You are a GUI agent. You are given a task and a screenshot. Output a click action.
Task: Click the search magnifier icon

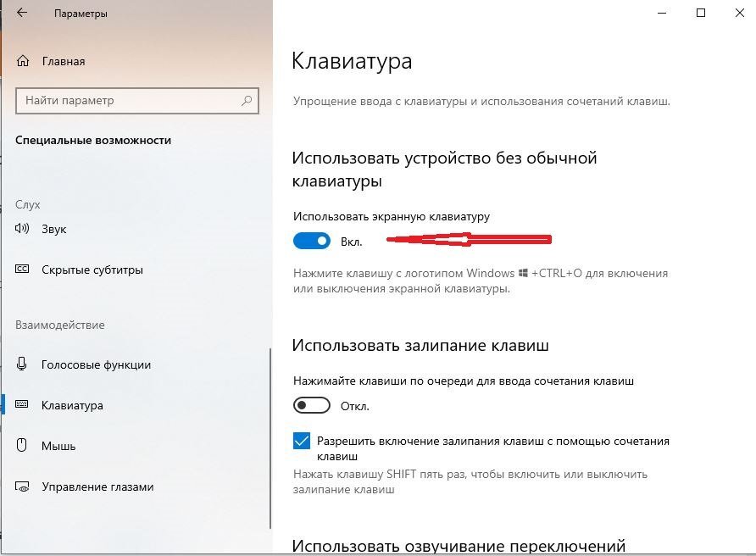click(247, 100)
